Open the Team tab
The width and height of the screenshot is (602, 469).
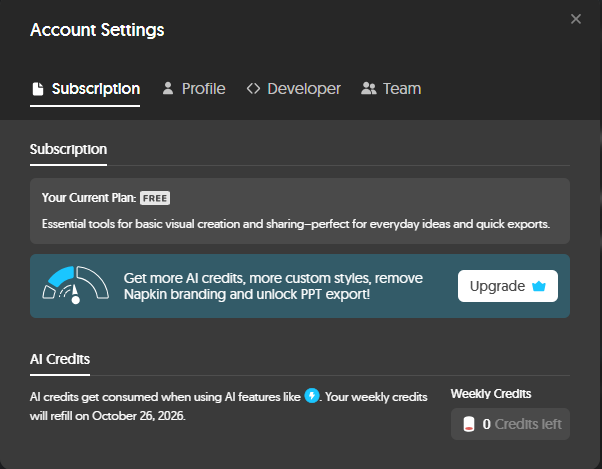pyautogui.click(x=391, y=89)
